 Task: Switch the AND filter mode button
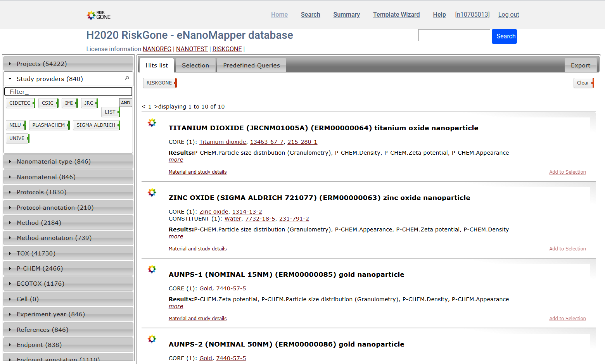click(126, 103)
